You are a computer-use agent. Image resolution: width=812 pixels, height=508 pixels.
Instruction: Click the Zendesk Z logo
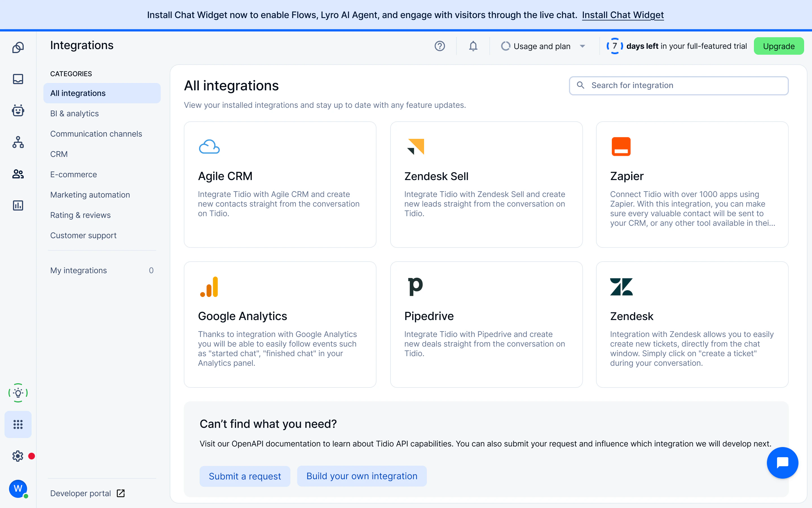point(621,286)
